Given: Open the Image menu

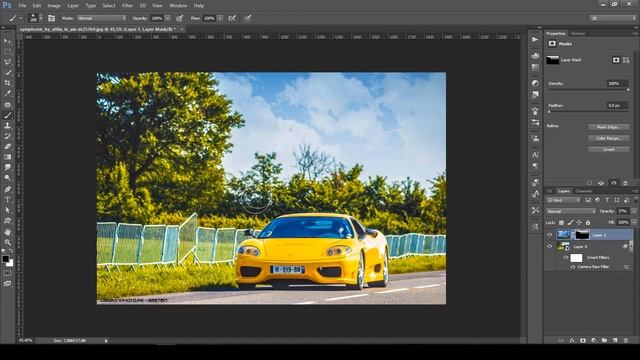Looking at the screenshot, I should (54, 6).
